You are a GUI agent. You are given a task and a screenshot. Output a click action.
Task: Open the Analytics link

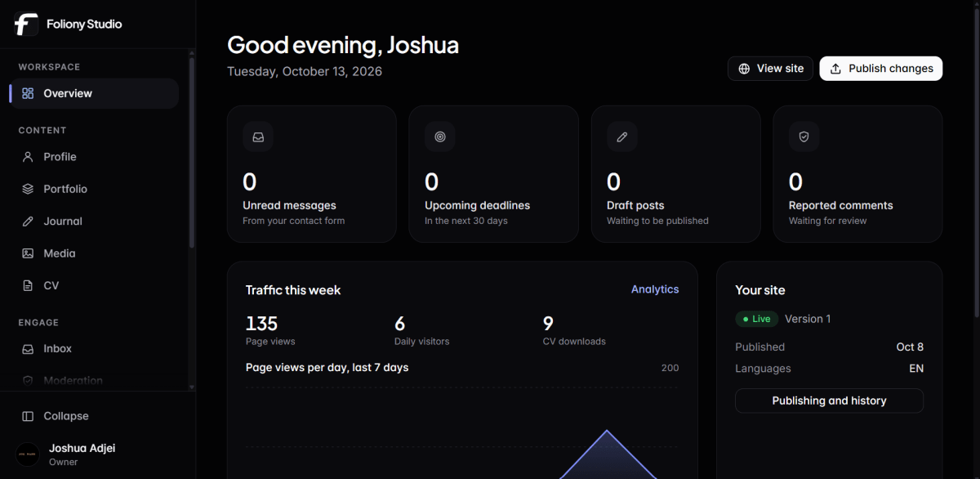(655, 289)
